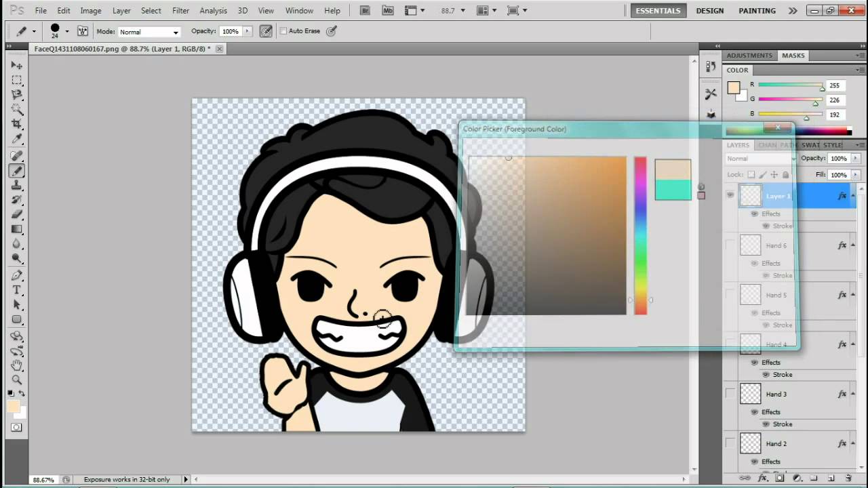Viewport: 868px width, 488px height.
Task: Toggle tablet pressure for opacity
Action: coord(266,31)
